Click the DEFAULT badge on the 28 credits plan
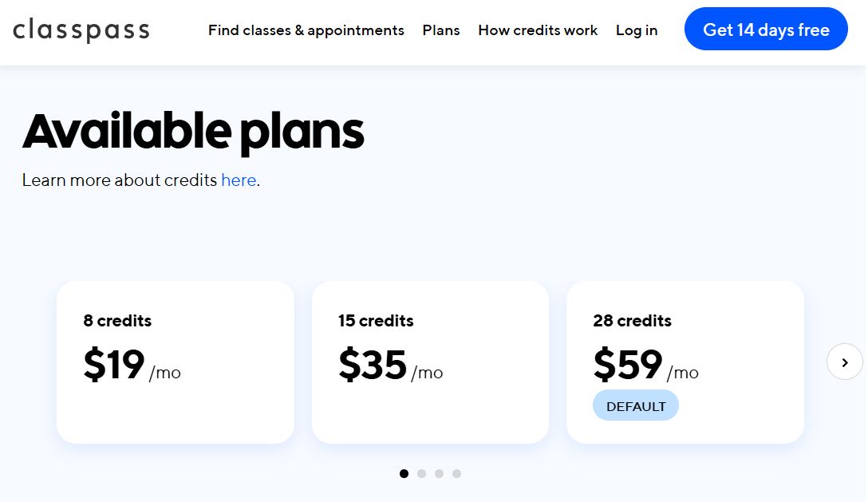Image resolution: width=868 pixels, height=502 pixels. click(636, 405)
